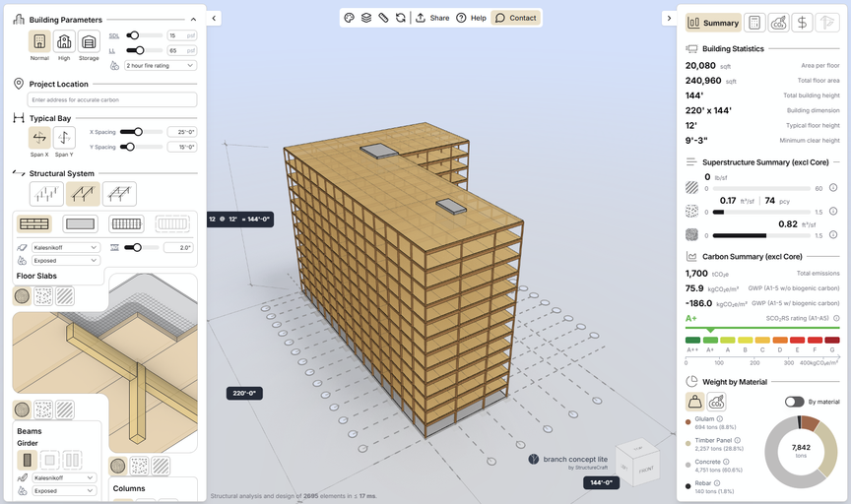851x504 pixels.
Task: Open the cost dollar-sign panel icon
Action: tap(803, 23)
